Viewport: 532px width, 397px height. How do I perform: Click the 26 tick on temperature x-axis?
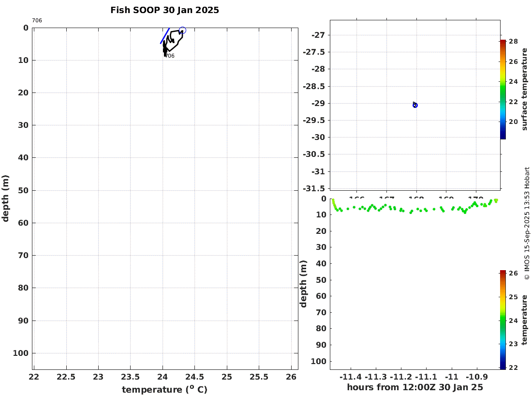[x=291, y=377]
